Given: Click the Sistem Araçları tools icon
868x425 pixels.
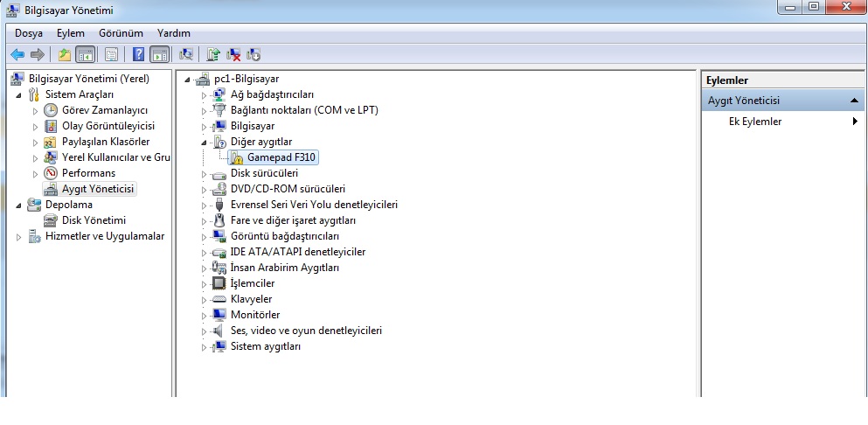Looking at the screenshot, I should [x=34, y=94].
